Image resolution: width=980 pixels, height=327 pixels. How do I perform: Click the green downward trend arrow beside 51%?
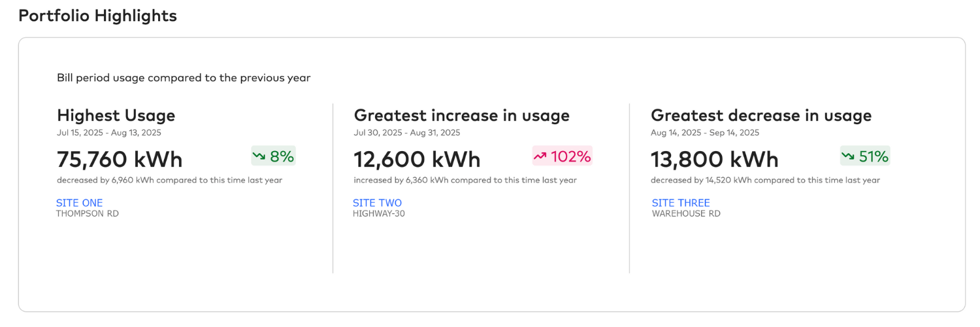849,156
